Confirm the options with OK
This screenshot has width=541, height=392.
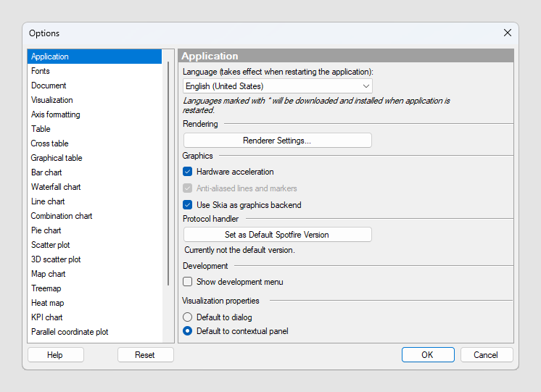(428, 355)
